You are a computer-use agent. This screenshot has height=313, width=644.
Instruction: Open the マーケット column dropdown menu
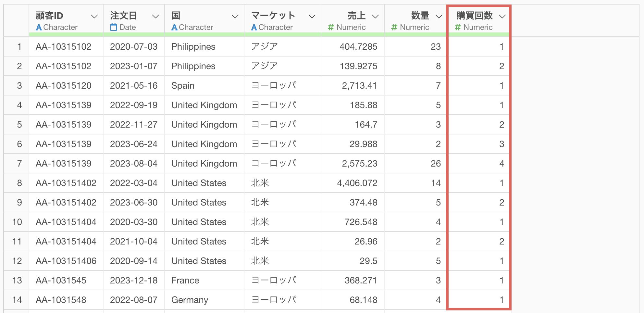(312, 17)
